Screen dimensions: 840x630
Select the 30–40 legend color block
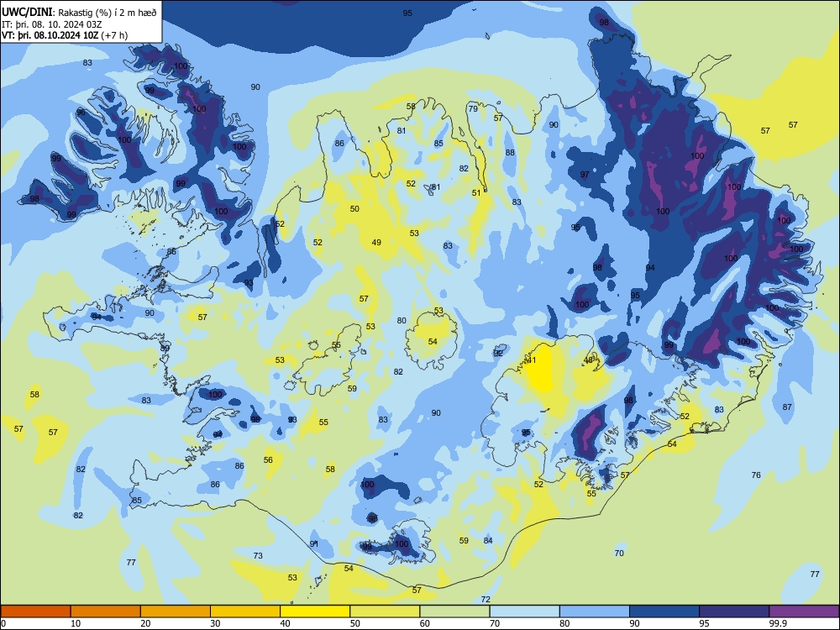coord(245,612)
